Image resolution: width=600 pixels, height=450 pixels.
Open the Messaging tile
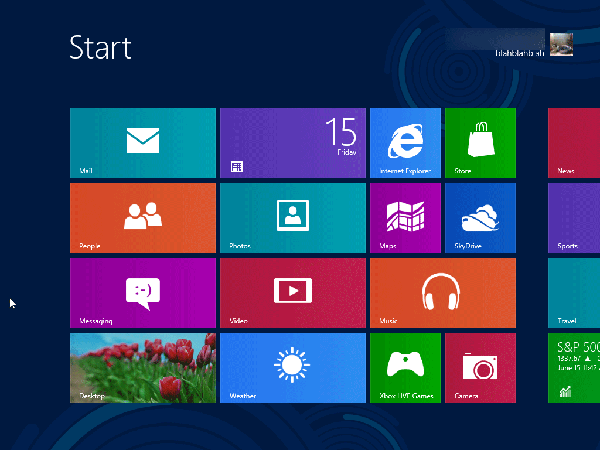click(x=143, y=293)
